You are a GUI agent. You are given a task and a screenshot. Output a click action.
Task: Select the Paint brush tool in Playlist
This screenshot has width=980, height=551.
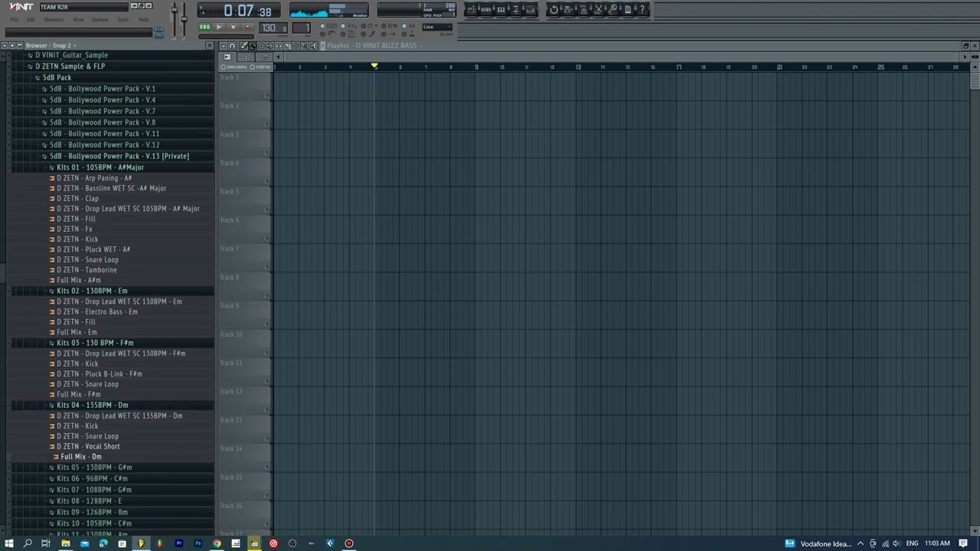tap(253, 46)
